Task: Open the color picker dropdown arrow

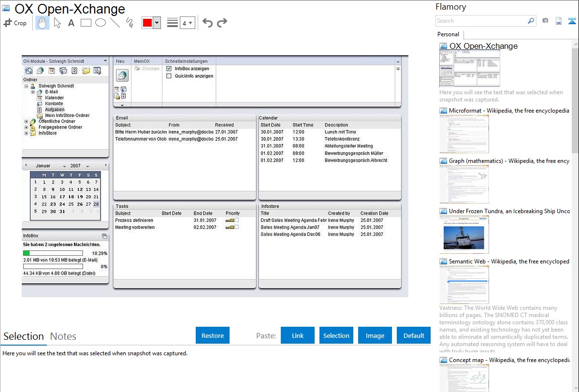Action: tap(157, 23)
